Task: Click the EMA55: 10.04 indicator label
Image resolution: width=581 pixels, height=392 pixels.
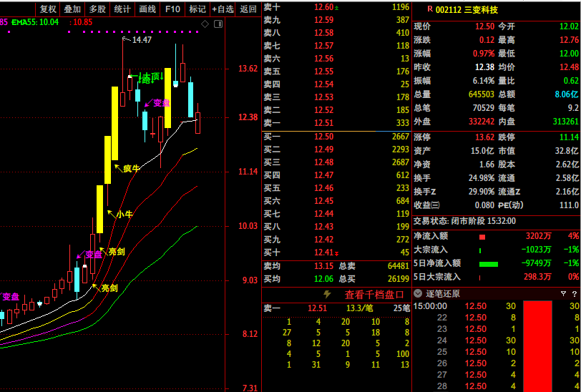Action: click(35, 22)
